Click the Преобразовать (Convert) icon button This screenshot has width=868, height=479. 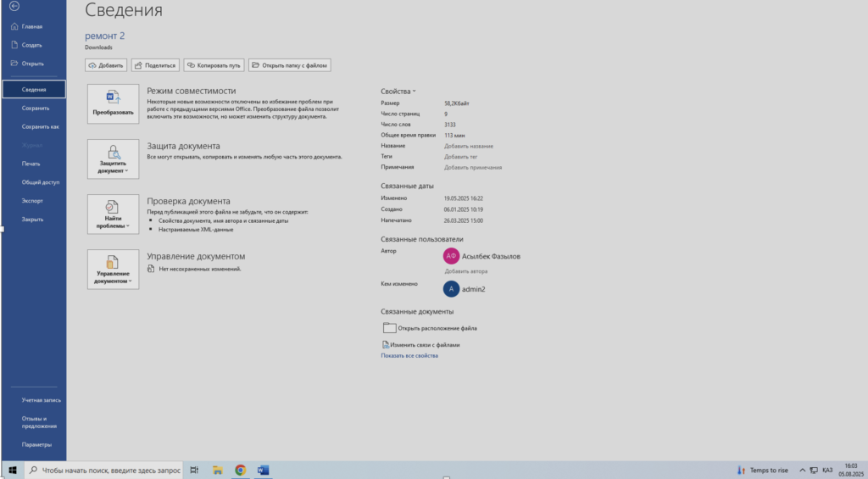pyautogui.click(x=113, y=103)
